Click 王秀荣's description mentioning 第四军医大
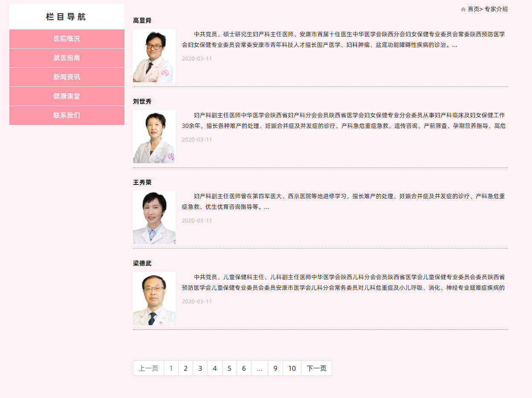The height and width of the screenshot is (398, 532). coord(344,201)
